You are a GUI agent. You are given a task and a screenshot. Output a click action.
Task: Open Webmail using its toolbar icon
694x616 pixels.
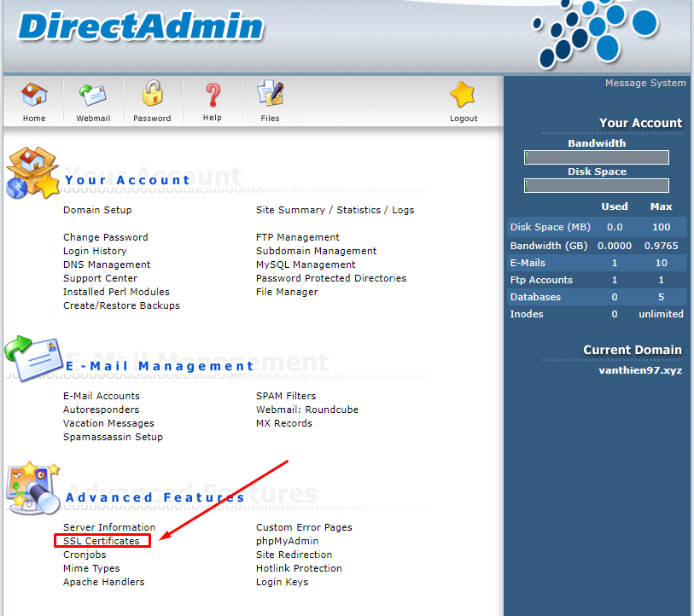92,96
